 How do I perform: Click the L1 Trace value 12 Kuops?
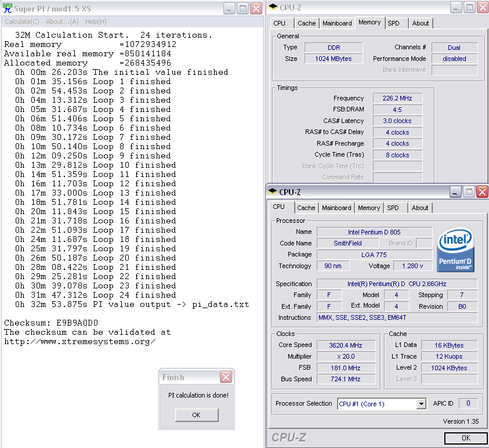[x=450, y=356]
